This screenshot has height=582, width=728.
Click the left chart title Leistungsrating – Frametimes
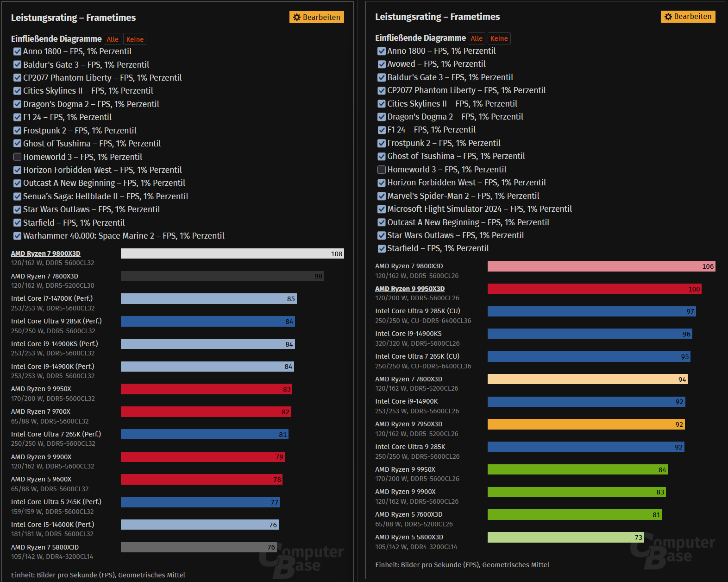74,18
